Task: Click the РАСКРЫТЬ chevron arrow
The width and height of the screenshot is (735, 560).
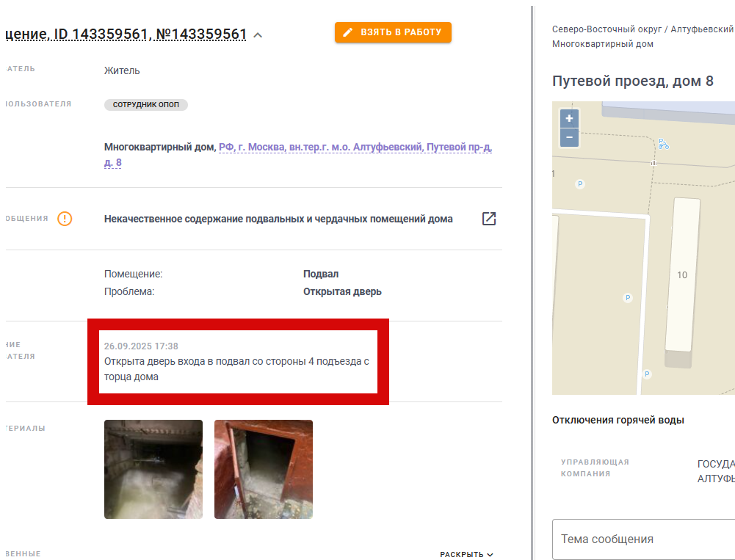Action: (x=490, y=555)
